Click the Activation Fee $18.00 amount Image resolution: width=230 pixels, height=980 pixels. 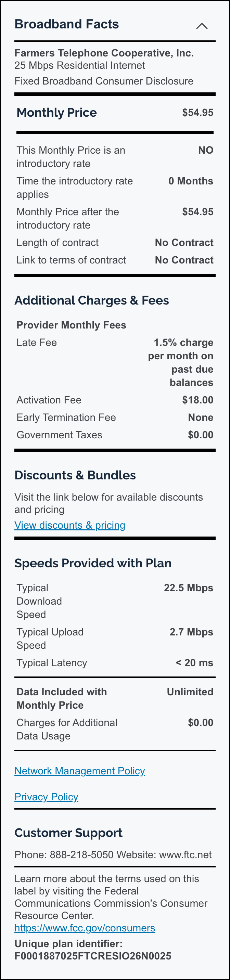[197, 400]
